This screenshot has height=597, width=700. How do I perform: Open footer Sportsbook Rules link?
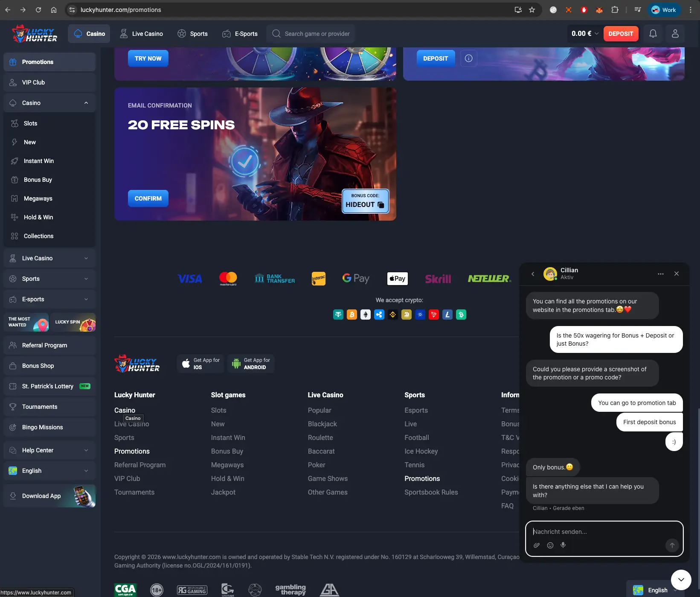431,492
